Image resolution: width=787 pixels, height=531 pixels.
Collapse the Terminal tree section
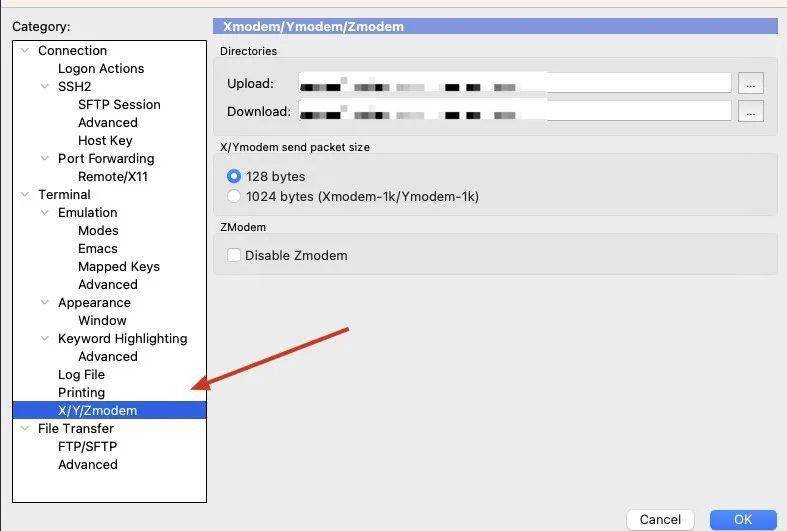click(x=25, y=195)
